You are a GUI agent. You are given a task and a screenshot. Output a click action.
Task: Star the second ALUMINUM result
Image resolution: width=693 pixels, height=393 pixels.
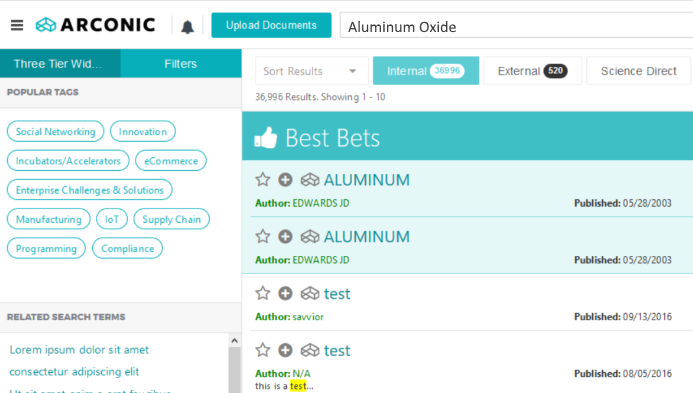(263, 236)
